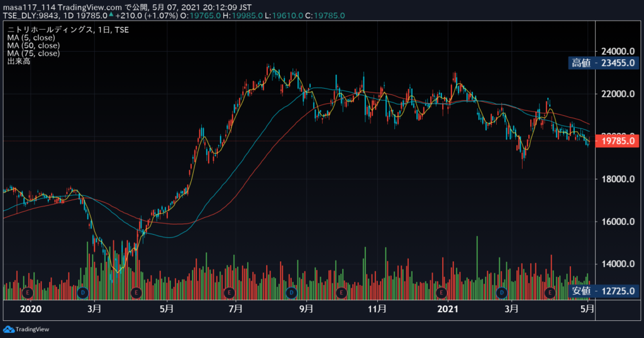The height and width of the screenshot is (338, 644).
Task: Click the ニトリホールディングス, 1日, TSE title
Action: point(68,30)
